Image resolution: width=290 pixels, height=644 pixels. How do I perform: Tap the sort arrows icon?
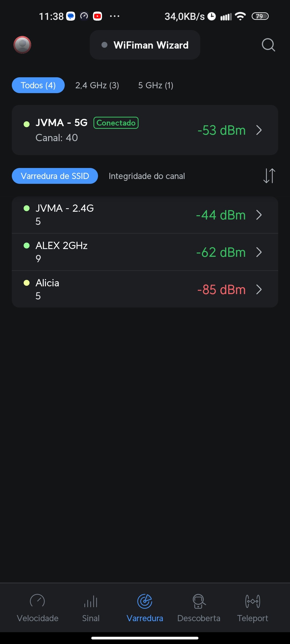click(x=269, y=176)
